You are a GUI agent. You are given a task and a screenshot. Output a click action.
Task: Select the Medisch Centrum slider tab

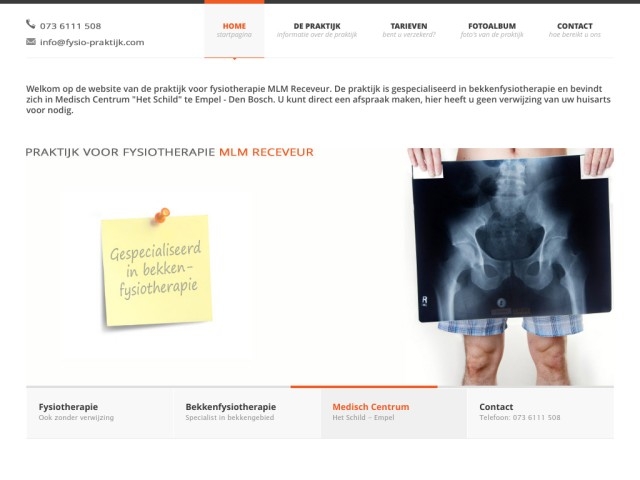coord(394,413)
